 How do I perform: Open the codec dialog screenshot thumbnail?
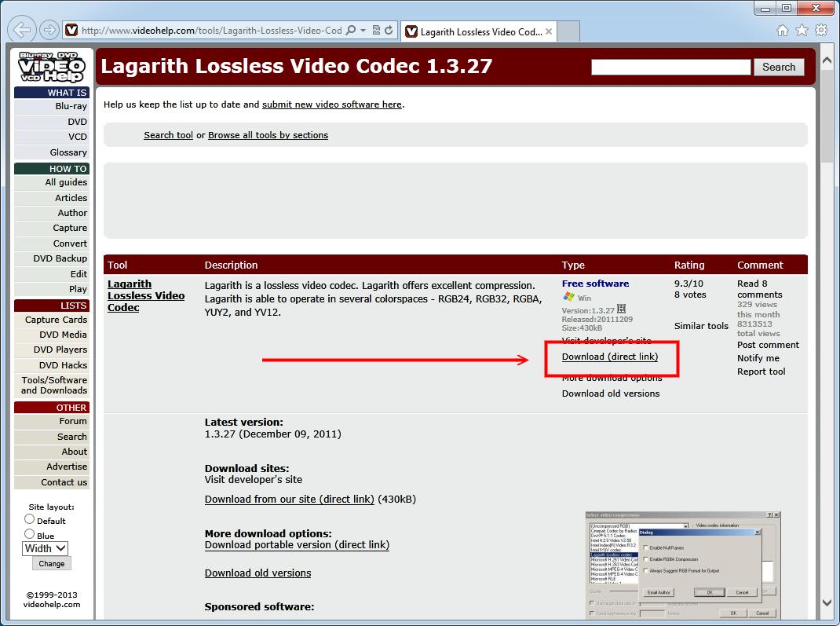(683, 566)
